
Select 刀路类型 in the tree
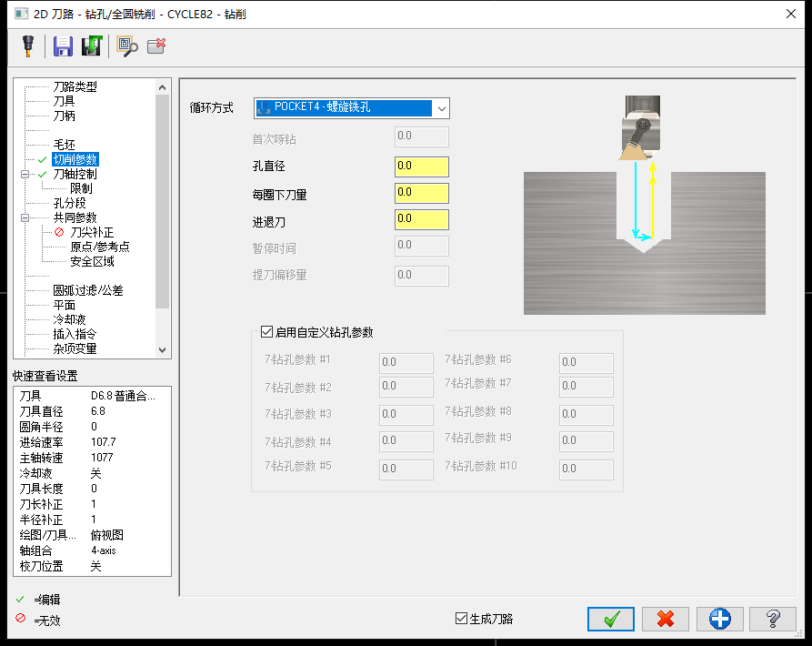click(x=75, y=86)
